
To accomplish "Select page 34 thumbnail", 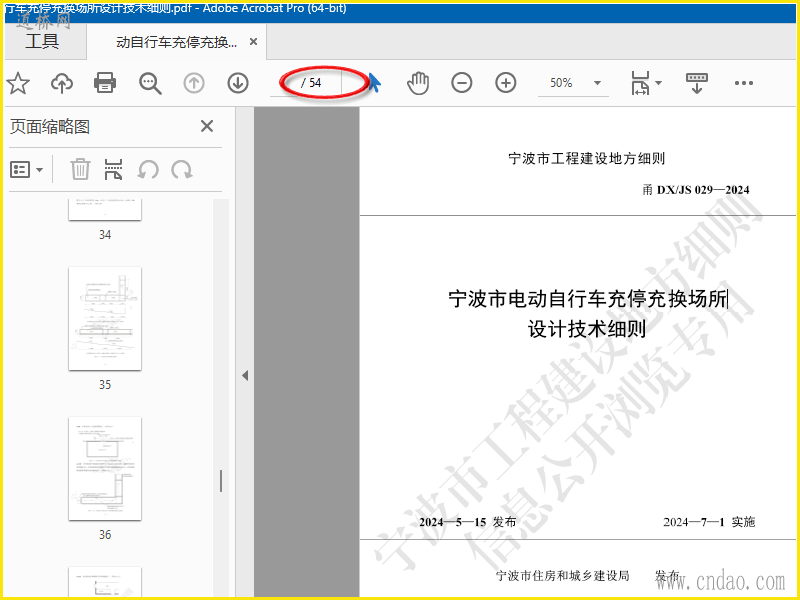I will 105,210.
